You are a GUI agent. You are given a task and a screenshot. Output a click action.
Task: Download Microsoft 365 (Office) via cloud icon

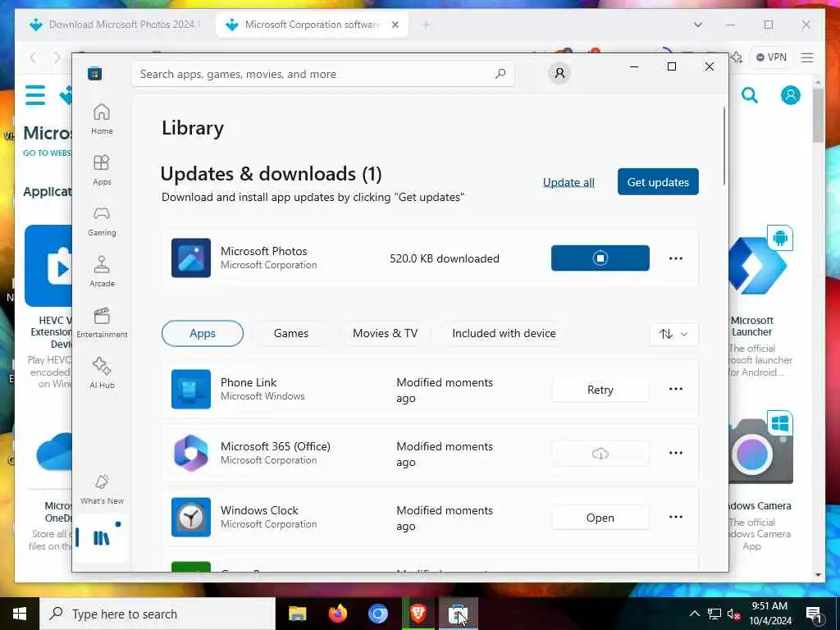pos(600,453)
